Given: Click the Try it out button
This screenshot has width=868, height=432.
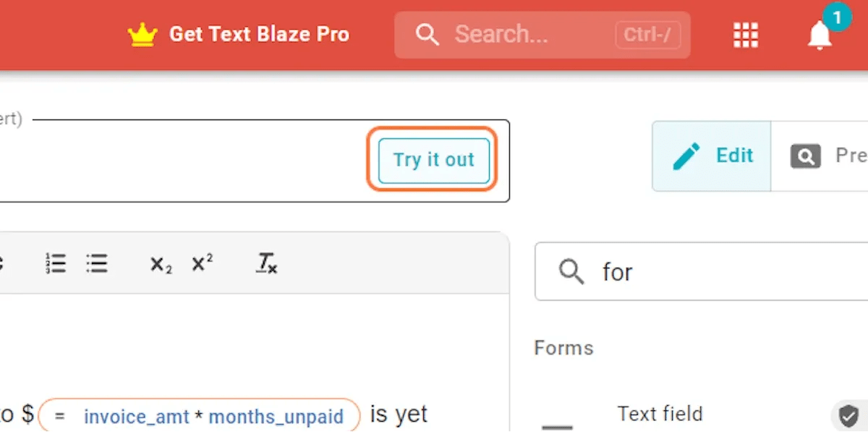Looking at the screenshot, I should tap(433, 160).
